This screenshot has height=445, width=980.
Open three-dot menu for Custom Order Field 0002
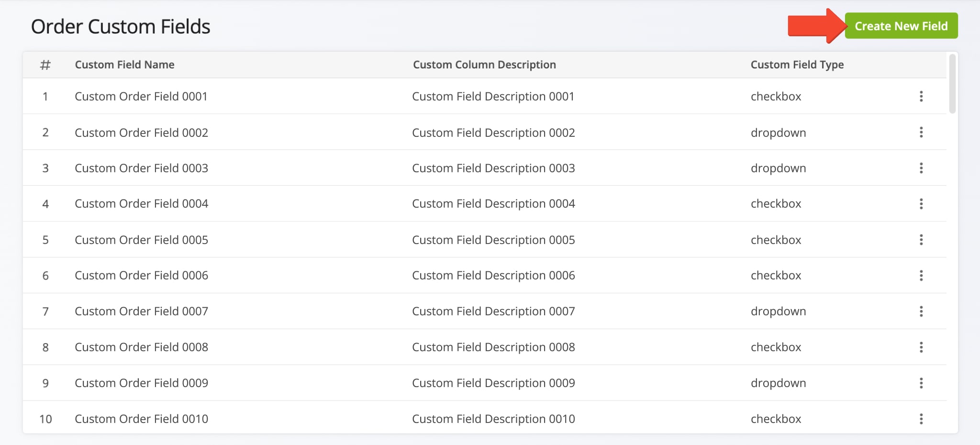point(921,132)
